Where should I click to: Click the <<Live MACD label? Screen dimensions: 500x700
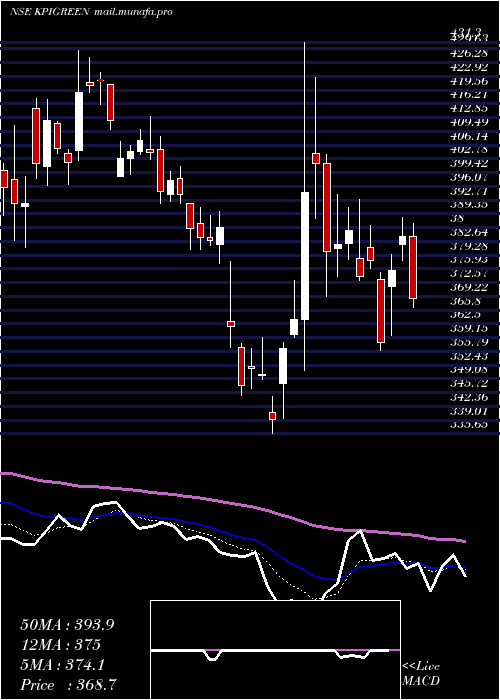click(x=421, y=674)
